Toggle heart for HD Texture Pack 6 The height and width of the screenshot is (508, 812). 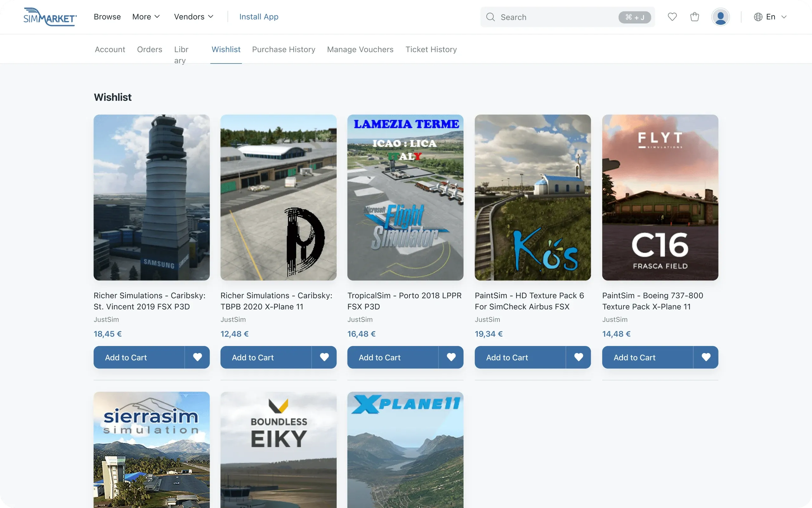pos(579,357)
